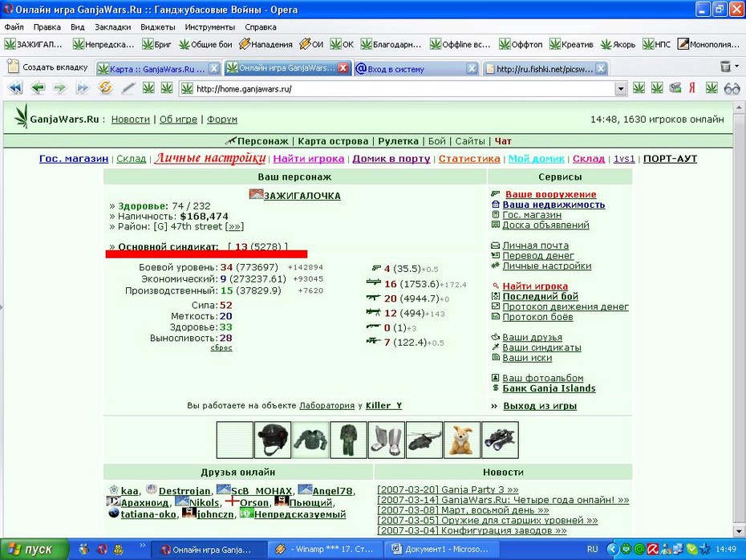Switch to Документ1 Microsoft Word taskbar button
Screen dimensions: 746x560
(440, 550)
